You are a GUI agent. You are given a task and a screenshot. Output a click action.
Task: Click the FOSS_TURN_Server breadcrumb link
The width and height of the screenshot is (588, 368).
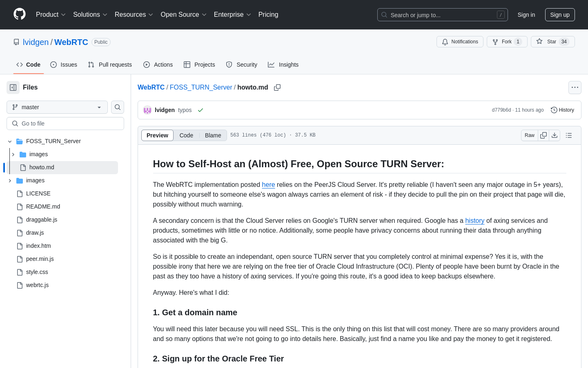201,88
